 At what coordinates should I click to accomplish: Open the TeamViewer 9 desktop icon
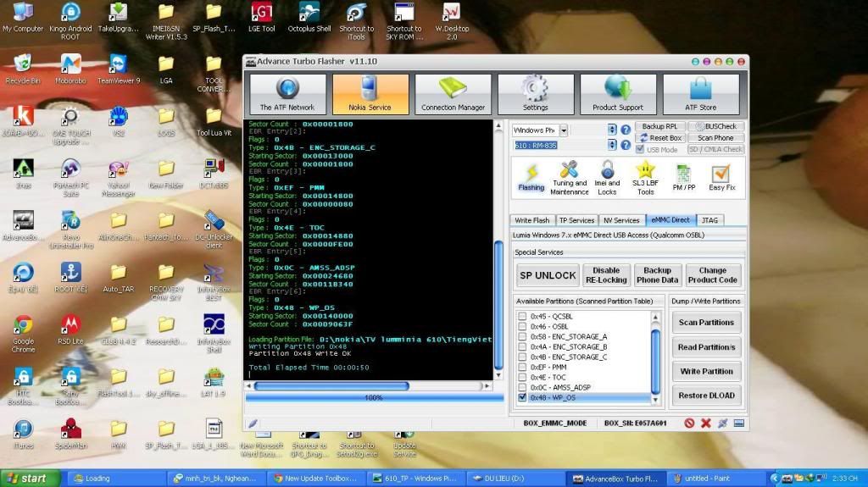tap(118, 69)
